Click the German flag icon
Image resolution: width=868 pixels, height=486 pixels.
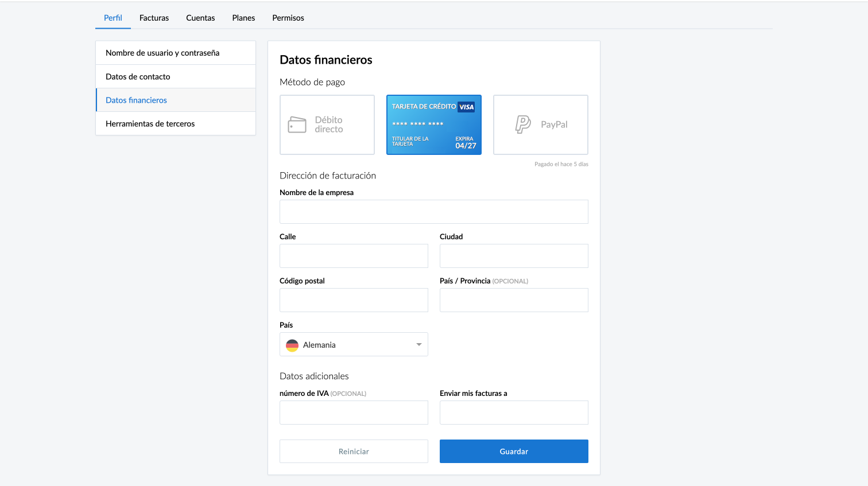(292, 345)
